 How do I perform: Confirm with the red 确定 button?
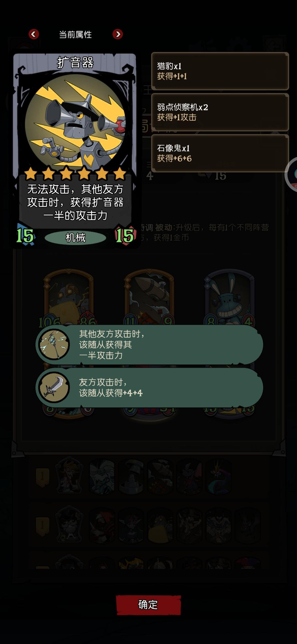tap(148, 605)
